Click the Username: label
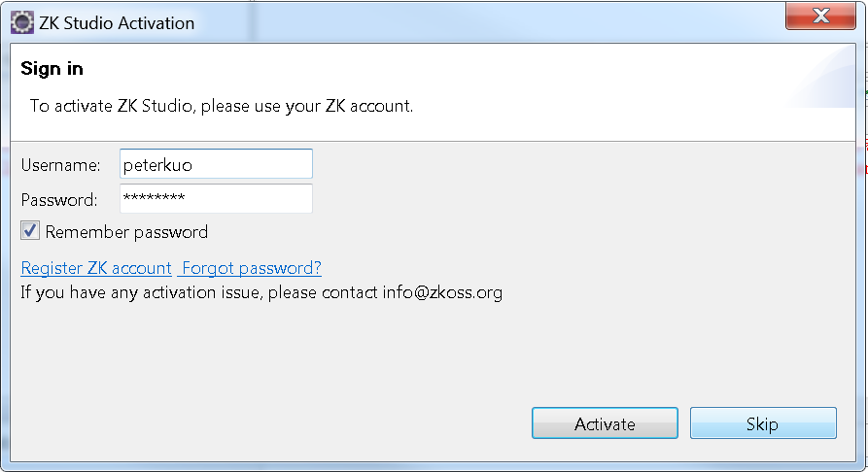Image resolution: width=868 pixels, height=472 pixels. (x=61, y=165)
